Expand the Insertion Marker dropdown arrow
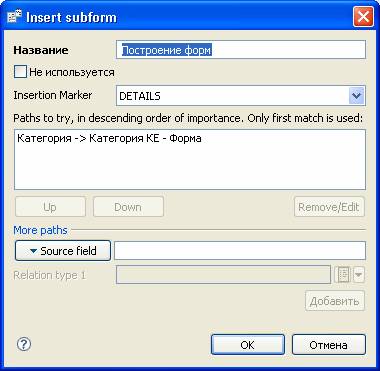380x371 pixels. 356,96
